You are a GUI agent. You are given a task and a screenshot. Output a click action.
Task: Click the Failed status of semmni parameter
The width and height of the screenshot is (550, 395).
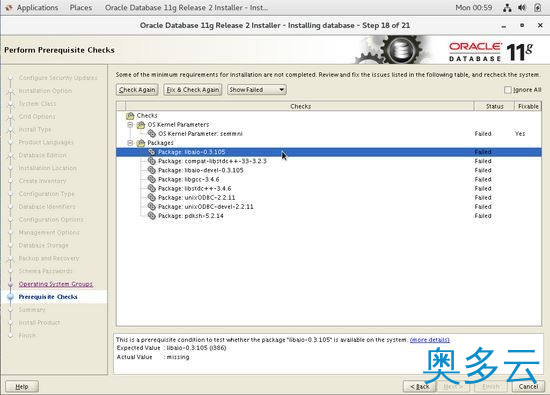point(483,134)
